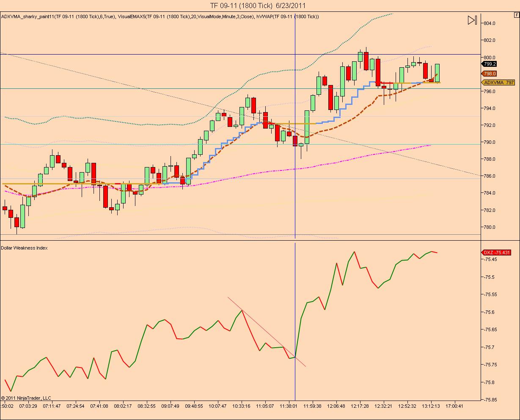Select the ADXVMA_sharky_paint11 indicator label
The image size is (520, 420).
[x=58, y=16]
